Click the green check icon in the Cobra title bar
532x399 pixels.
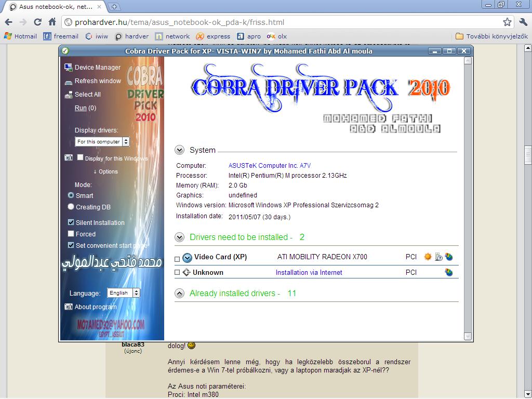pyautogui.click(x=65, y=51)
